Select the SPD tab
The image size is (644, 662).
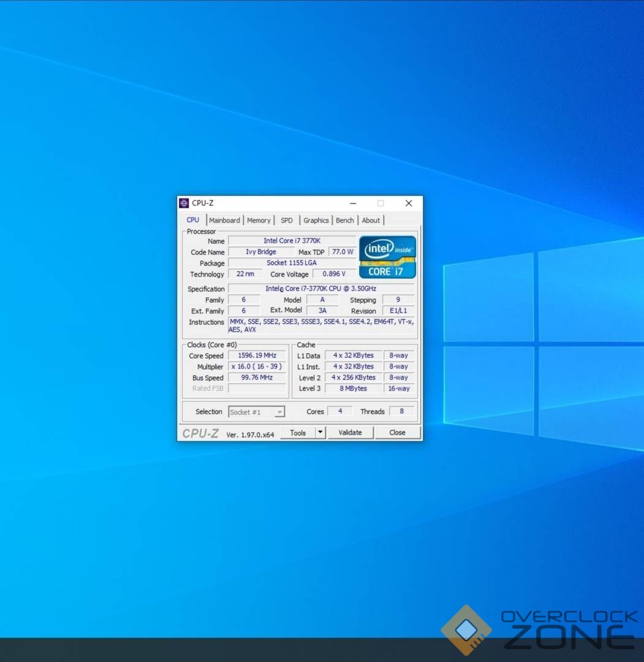tap(287, 221)
